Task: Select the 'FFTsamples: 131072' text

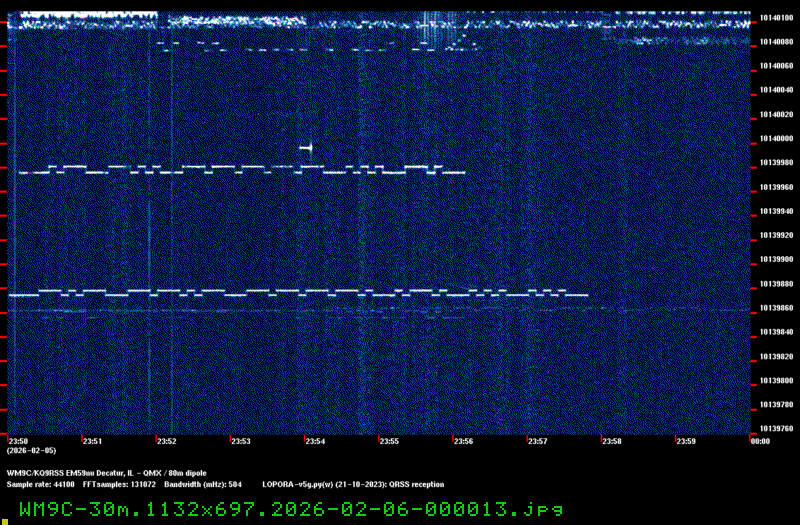Action: (119, 484)
